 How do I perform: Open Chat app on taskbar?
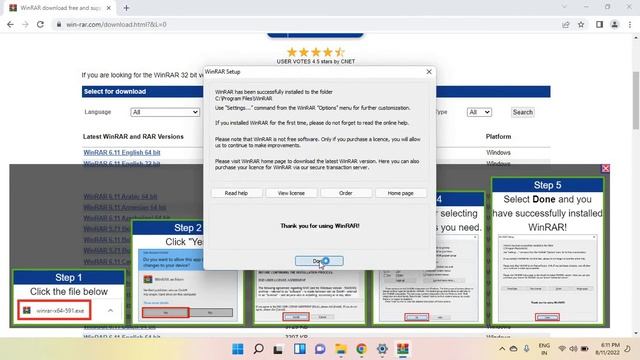[320, 349]
